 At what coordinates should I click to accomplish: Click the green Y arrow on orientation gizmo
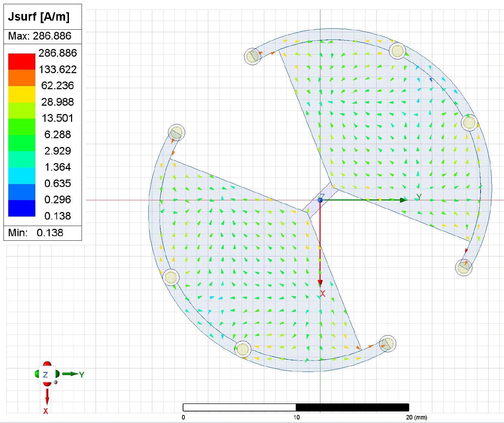pos(71,374)
